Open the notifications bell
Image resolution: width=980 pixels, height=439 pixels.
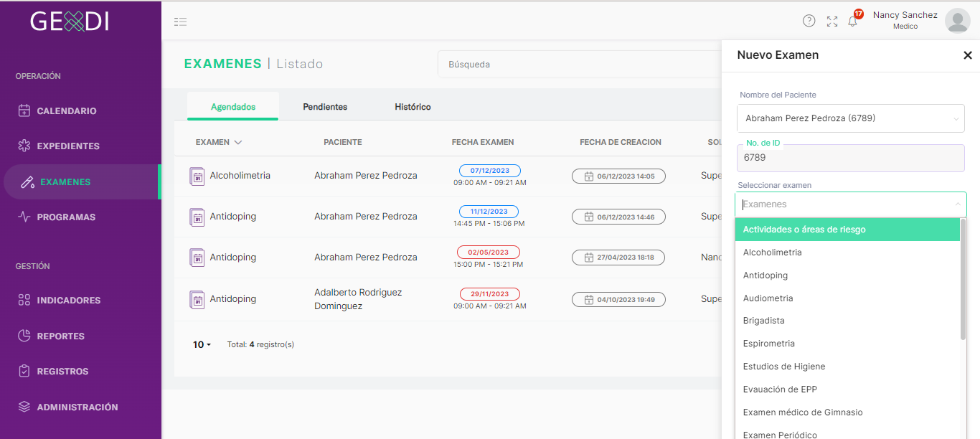click(852, 22)
